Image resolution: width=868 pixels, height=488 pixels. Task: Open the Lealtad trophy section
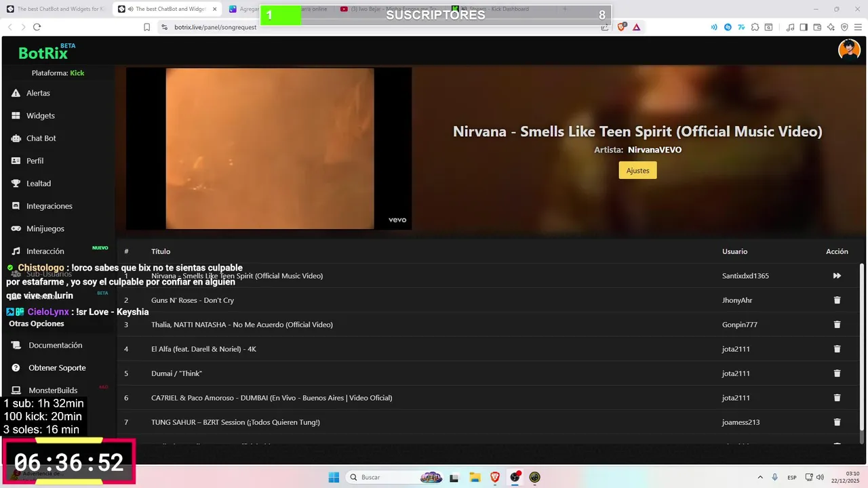(x=39, y=184)
